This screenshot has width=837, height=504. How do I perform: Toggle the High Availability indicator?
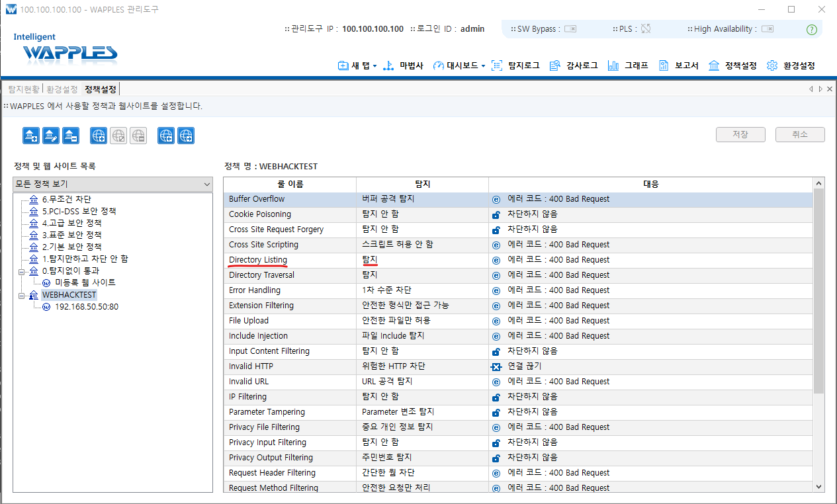coord(768,29)
